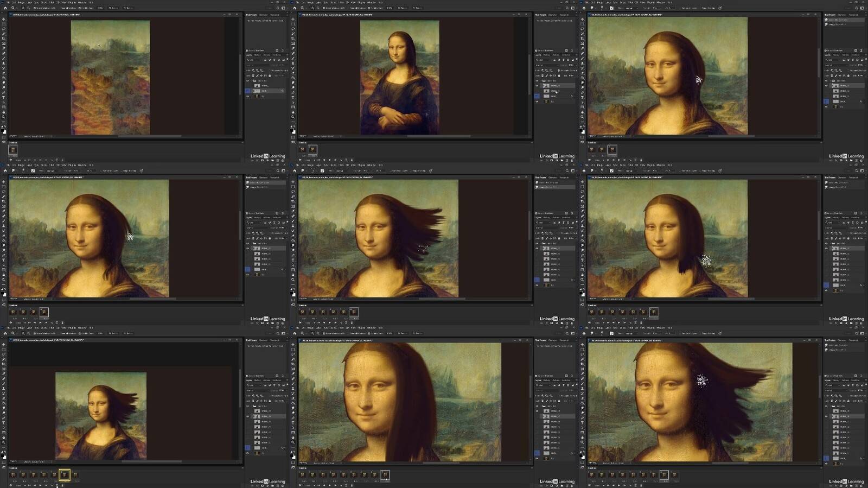Select Eyedropper tool in top-left screenshot
The image size is (868, 488).
point(4,48)
